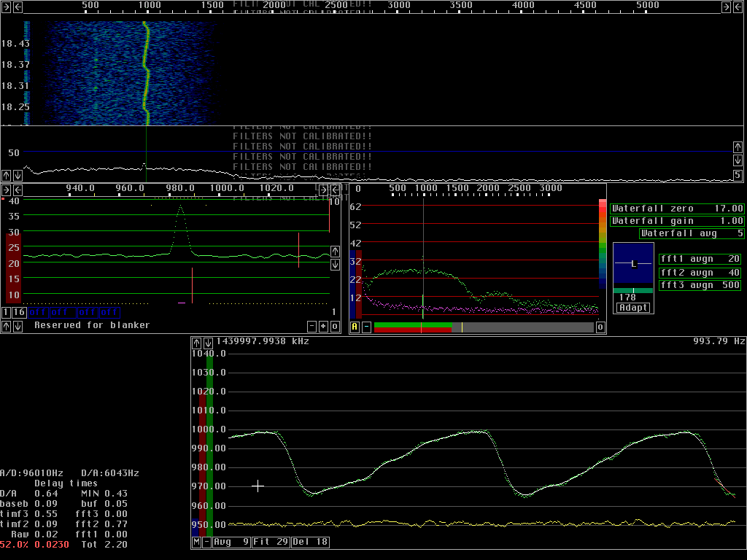Click the Adapt button
The width and height of the screenshot is (747, 560).
[x=633, y=308]
